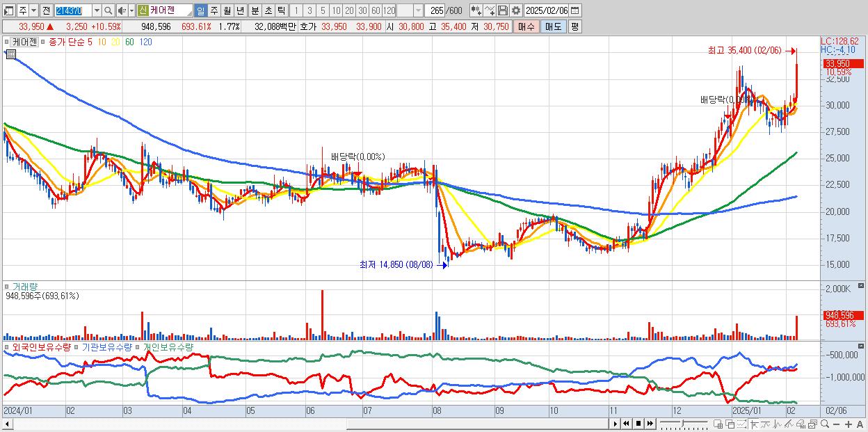This screenshot has height=432, width=868.
Task: Click the trend line drawing icon
Action: coord(766,424)
